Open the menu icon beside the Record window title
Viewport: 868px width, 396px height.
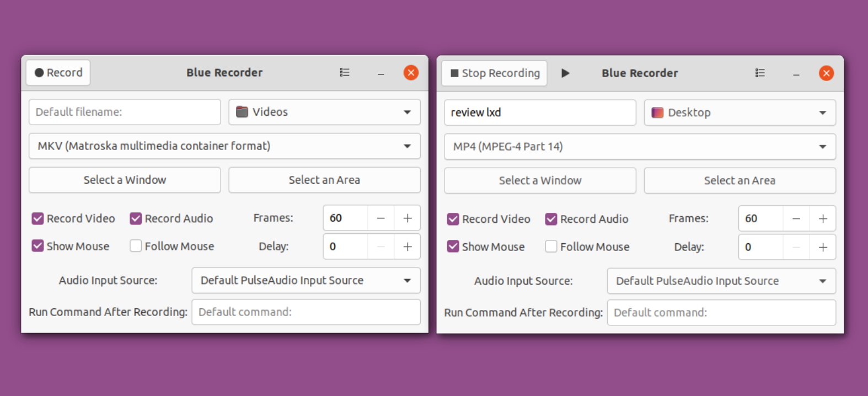point(345,73)
